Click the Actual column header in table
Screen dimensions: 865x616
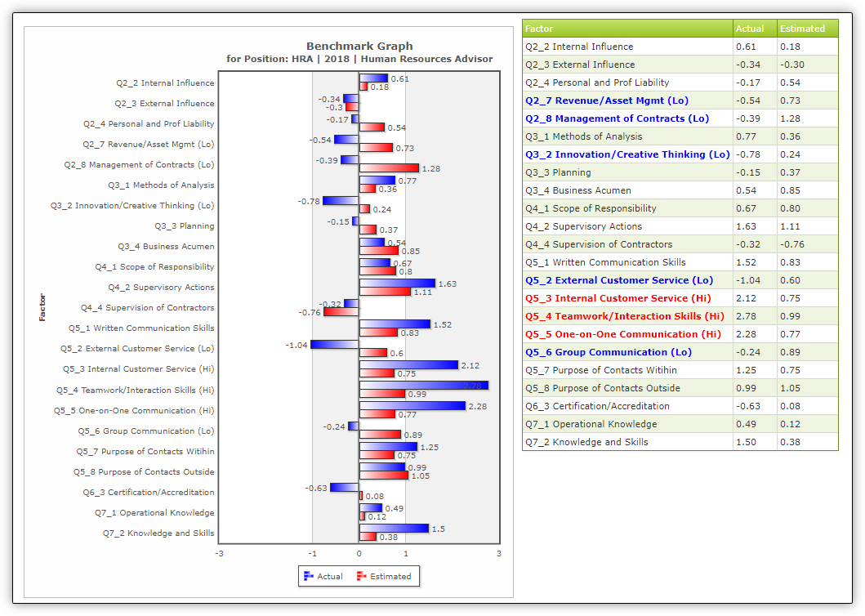point(755,29)
